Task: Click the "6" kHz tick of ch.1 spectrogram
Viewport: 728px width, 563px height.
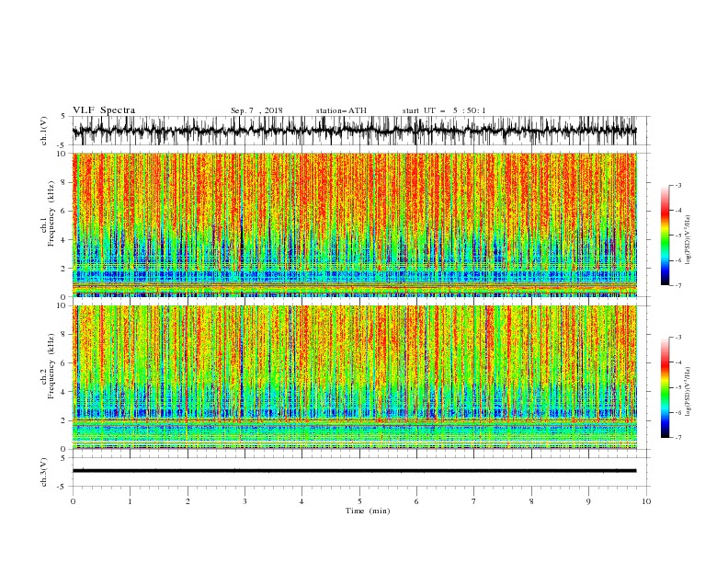Action: [63, 211]
